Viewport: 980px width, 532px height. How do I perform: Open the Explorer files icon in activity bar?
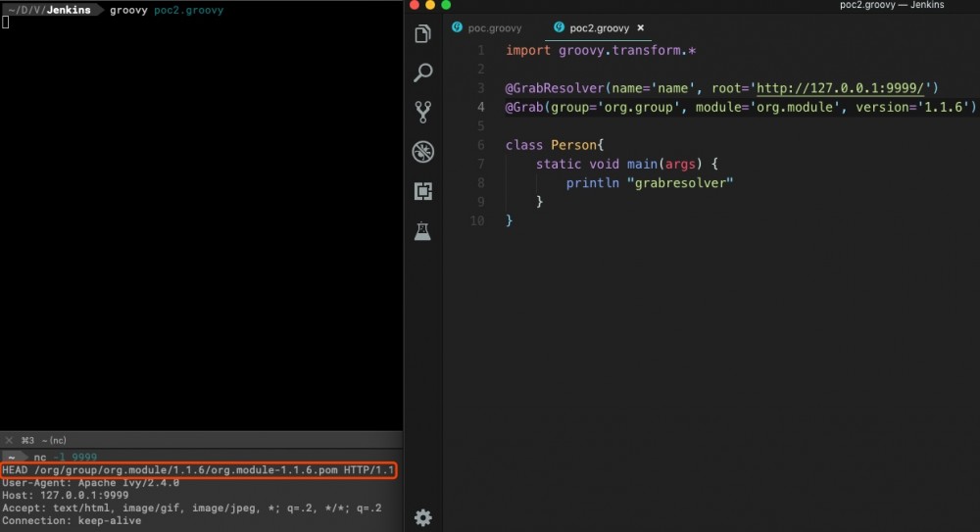point(423,33)
